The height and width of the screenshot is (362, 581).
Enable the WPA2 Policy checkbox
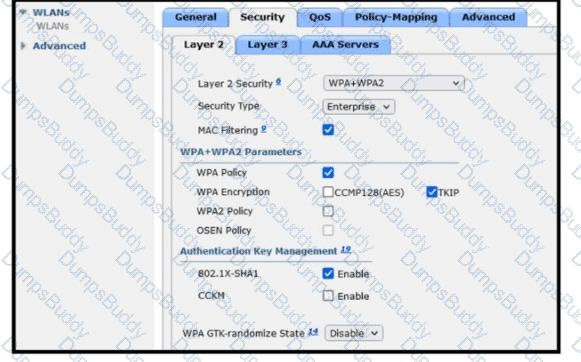(x=328, y=211)
